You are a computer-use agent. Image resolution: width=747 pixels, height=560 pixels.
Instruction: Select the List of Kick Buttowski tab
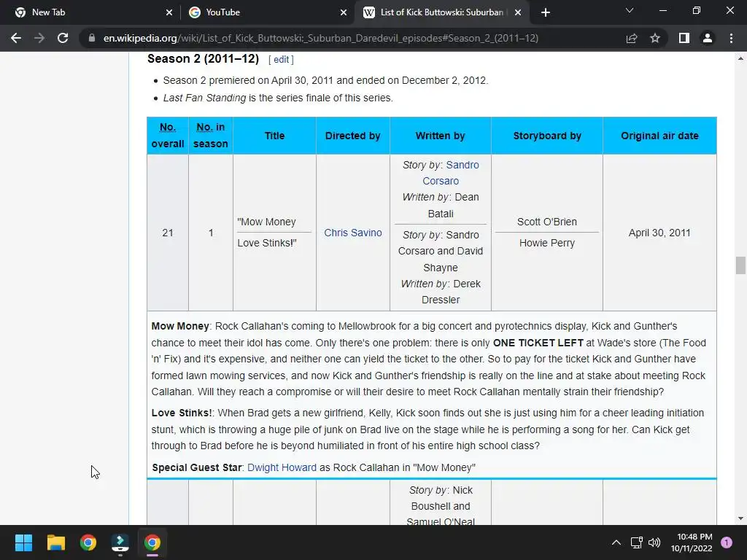(441, 12)
